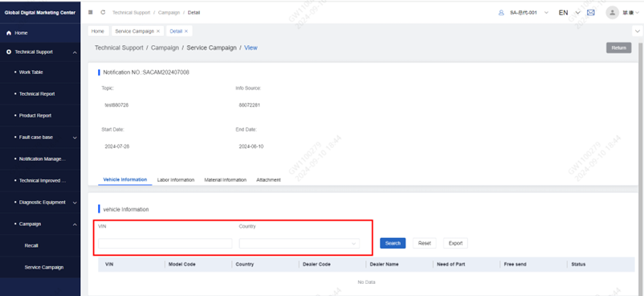Viewport: 644px width, 296px height.
Task: Click the Dealer Code column header
Action: (x=316, y=265)
